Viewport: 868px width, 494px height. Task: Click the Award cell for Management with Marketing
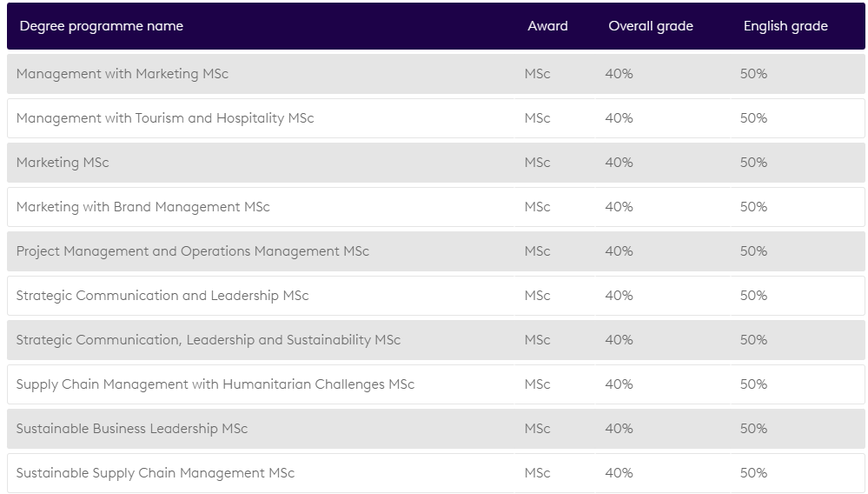[x=537, y=74]
